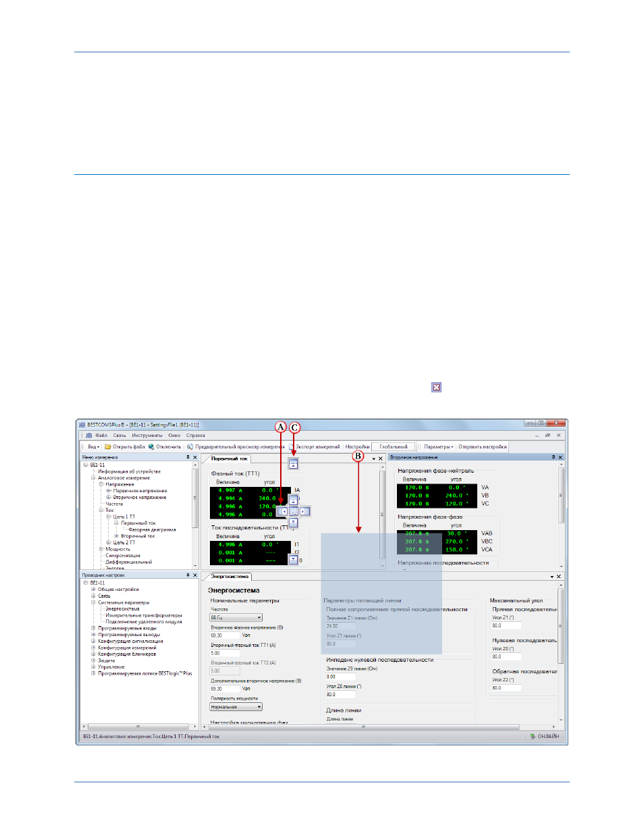
Task: Open the Вид dropdown
Action: coord(93,446)
